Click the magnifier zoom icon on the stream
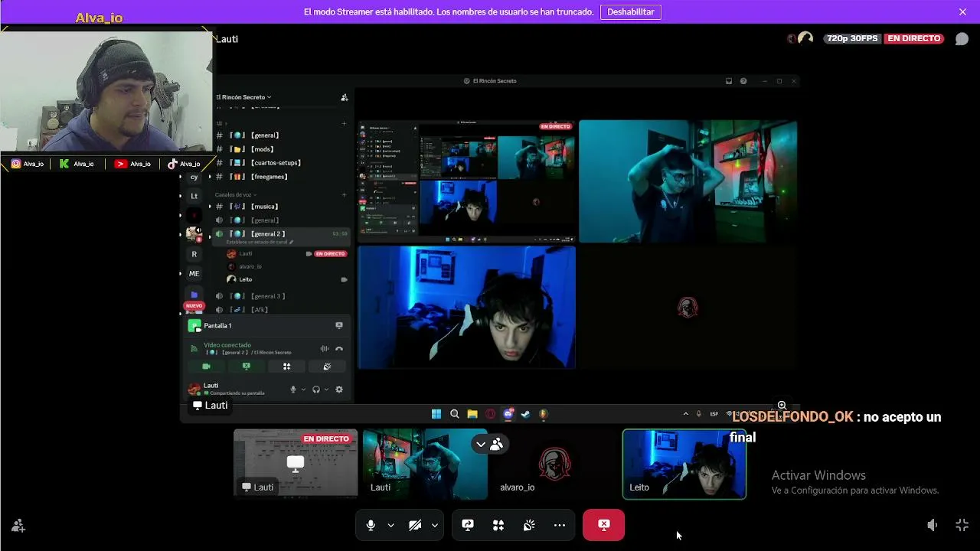Screen dimensions: 980x551 (782, 405)
